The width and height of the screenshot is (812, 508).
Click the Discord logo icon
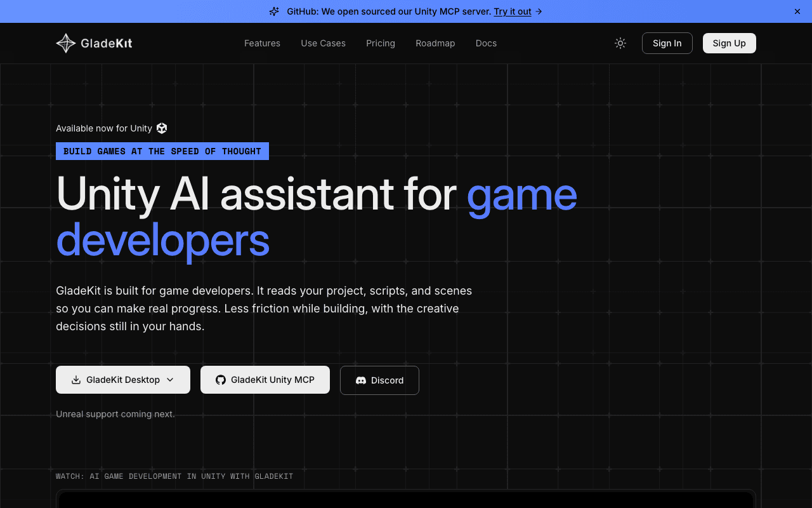pos(361,380)
